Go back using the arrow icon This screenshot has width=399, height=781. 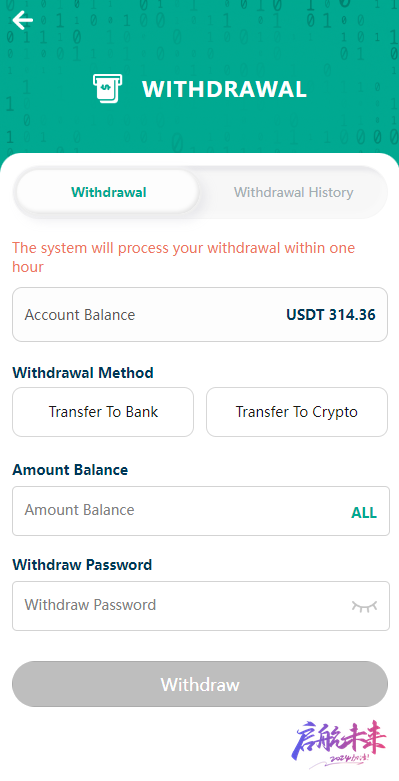coord(22,20)
